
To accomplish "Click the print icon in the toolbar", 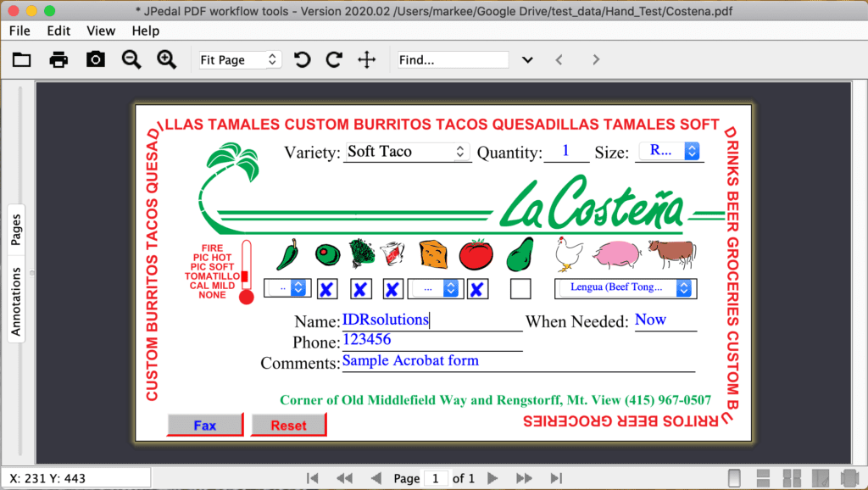I will coord(58,59).
